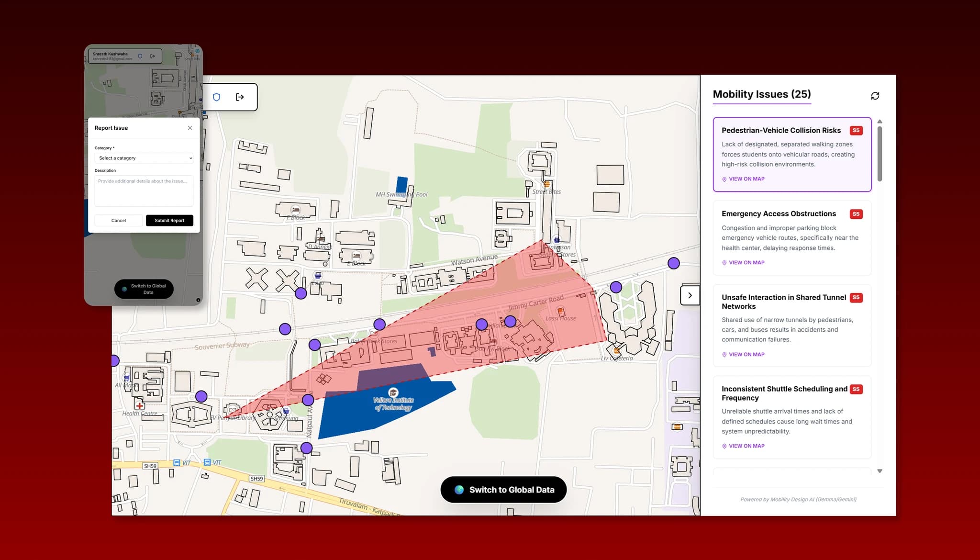Click the F Block bed icon
This screenshot has width=980, height=560.
pos(296,210)
